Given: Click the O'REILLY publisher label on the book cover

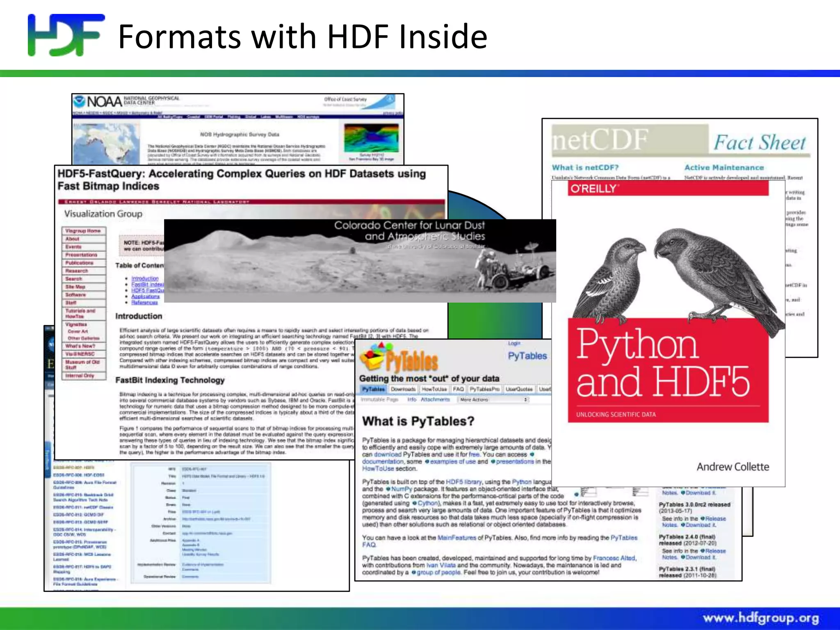Looking at the screenshot, I should tap(594, 189).
